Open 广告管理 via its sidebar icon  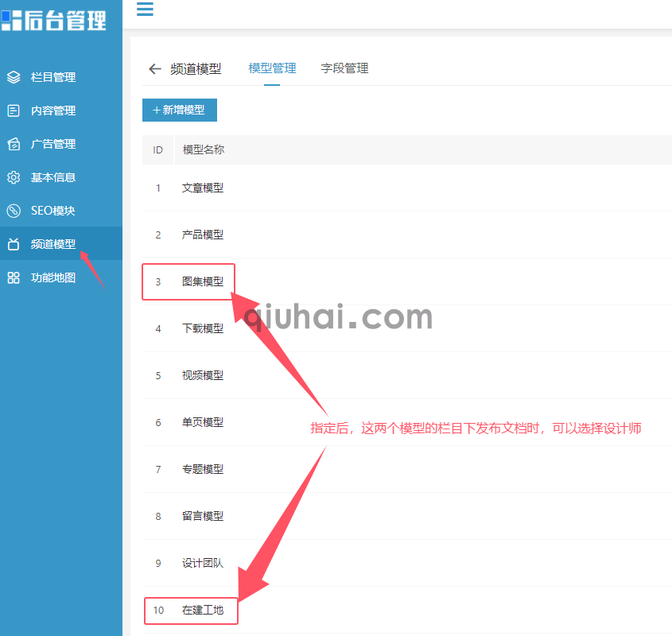[14, 144]
